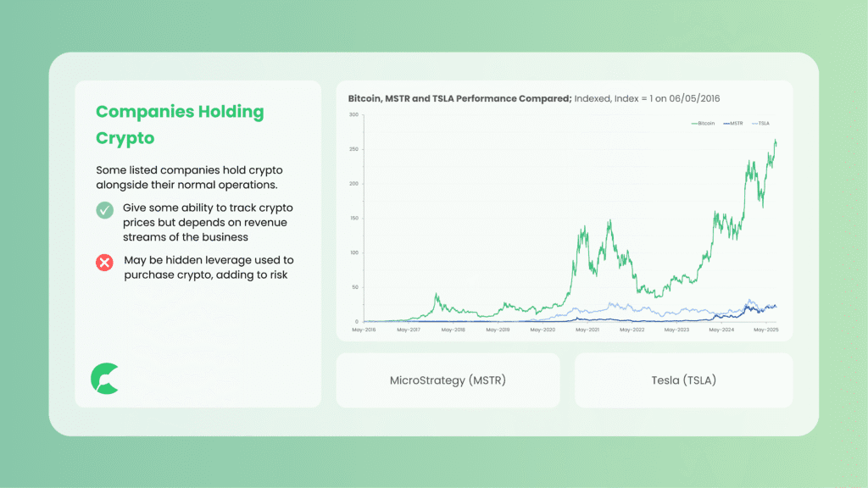868x488 pixels.
Task: Click the May-2019 x-axis label
Action: [x=498, y=330]
